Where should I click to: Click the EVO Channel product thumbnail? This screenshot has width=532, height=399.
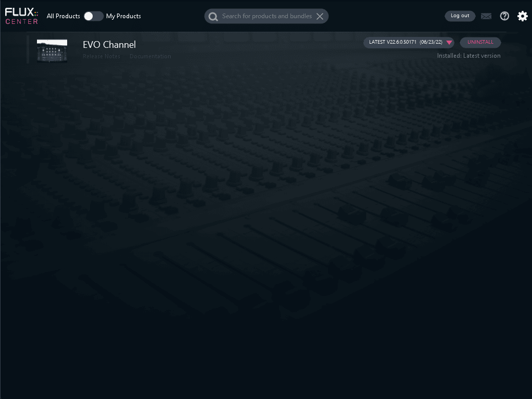pos(52,50)
